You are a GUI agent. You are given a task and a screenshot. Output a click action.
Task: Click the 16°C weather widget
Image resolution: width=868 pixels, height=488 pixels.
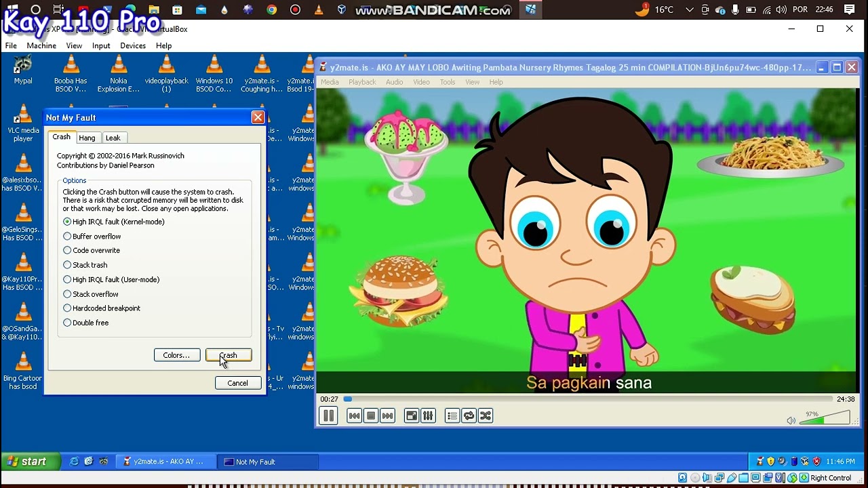pyautogui.click(x=654, y=9)
